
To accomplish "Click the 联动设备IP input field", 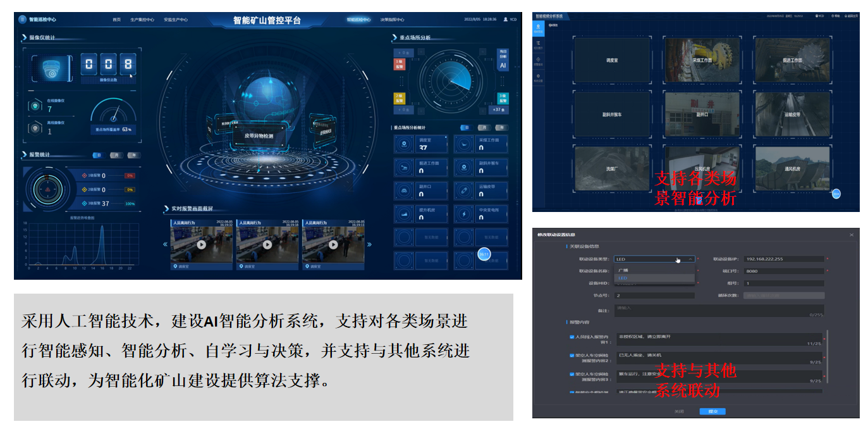I will tap(784, 259).
